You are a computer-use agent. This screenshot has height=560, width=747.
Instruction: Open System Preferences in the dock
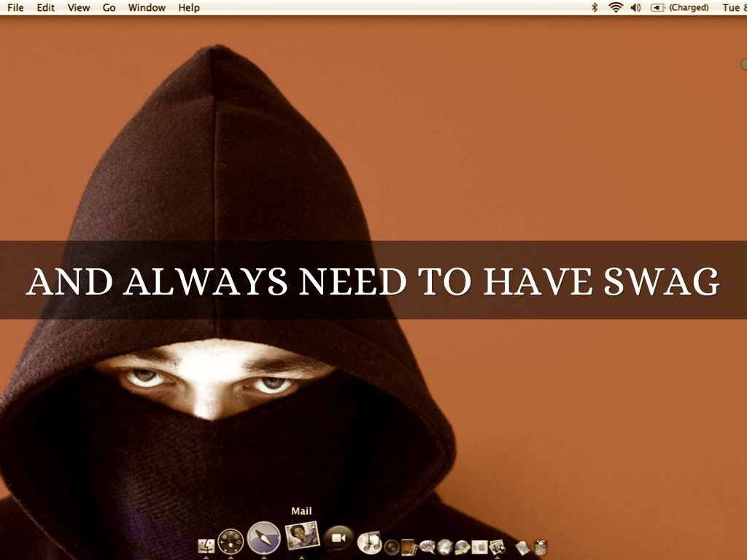pyautogui.click(x=479, y=547)
